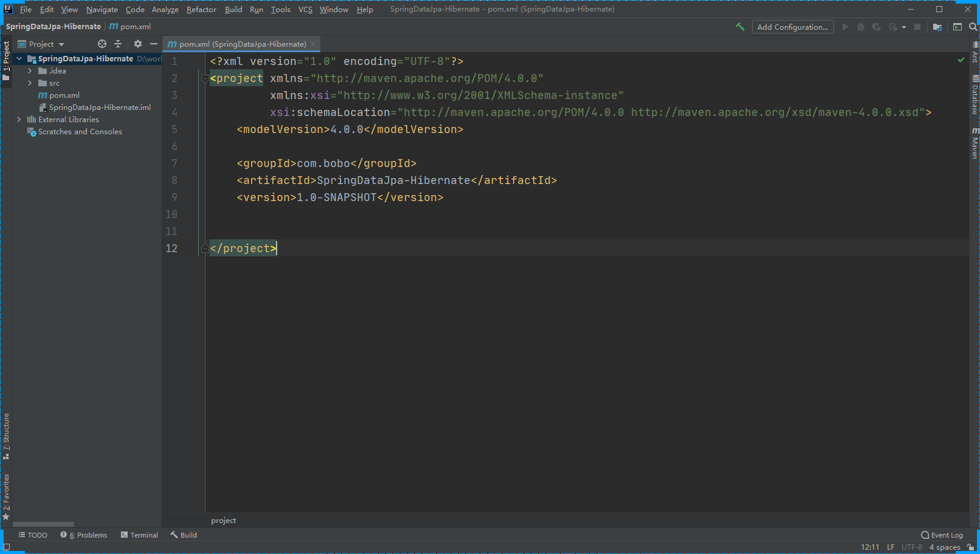Click line:column indicator 12:11
The image size is (980, 554).
point(870,547)
